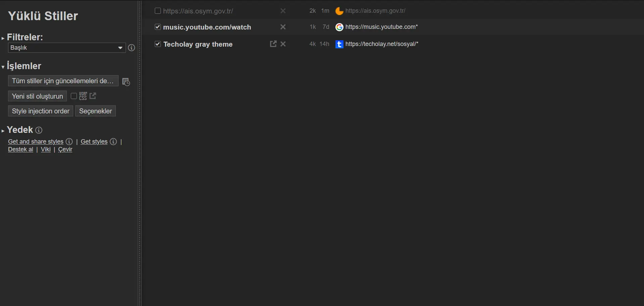Delete the Techolay gray theme style
This screenshot has height=306, width=644.
click(x=283, y=44)
